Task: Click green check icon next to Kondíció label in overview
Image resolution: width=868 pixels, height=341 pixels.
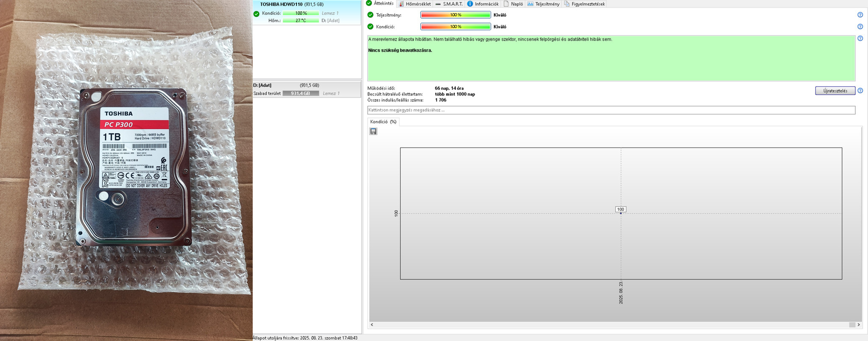Action: click(x=370, y=27)
